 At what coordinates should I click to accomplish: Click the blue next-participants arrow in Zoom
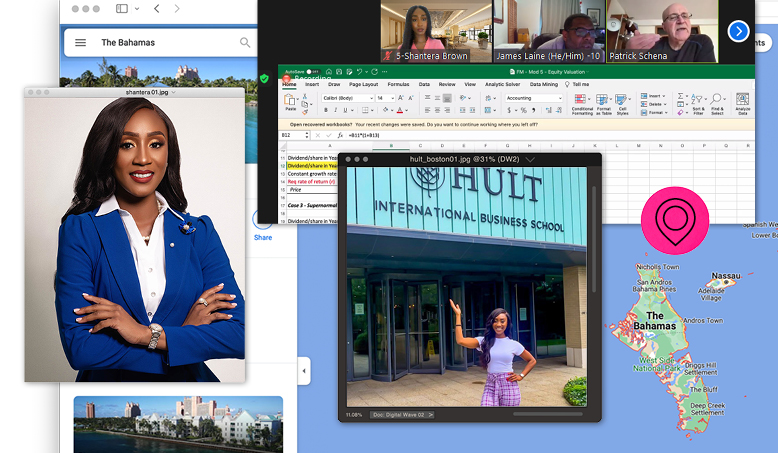click(738, 31)
